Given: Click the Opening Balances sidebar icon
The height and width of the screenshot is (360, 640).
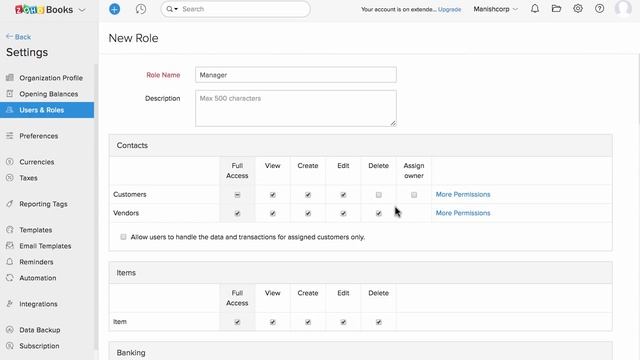Looking at the screenshot, I should click(10, 94).
